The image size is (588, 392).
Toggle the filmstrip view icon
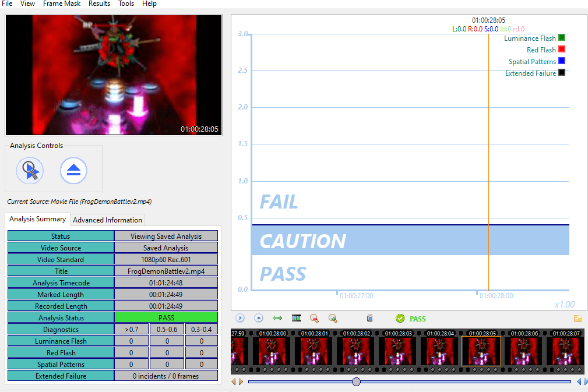pos(296,318)
